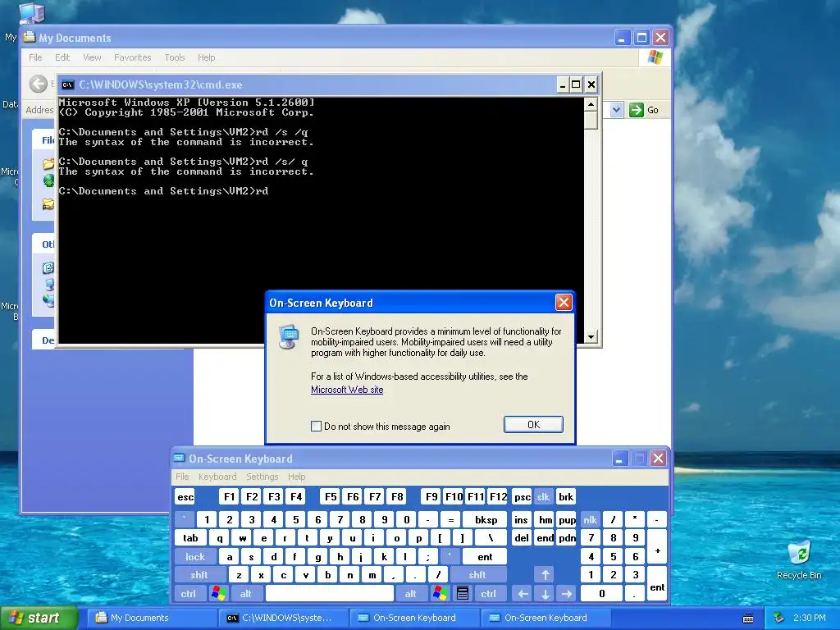This screenshot has height=630, width=840.
Task: Open Favorites menu in My Documents
Action: click(x=132, y=57)
